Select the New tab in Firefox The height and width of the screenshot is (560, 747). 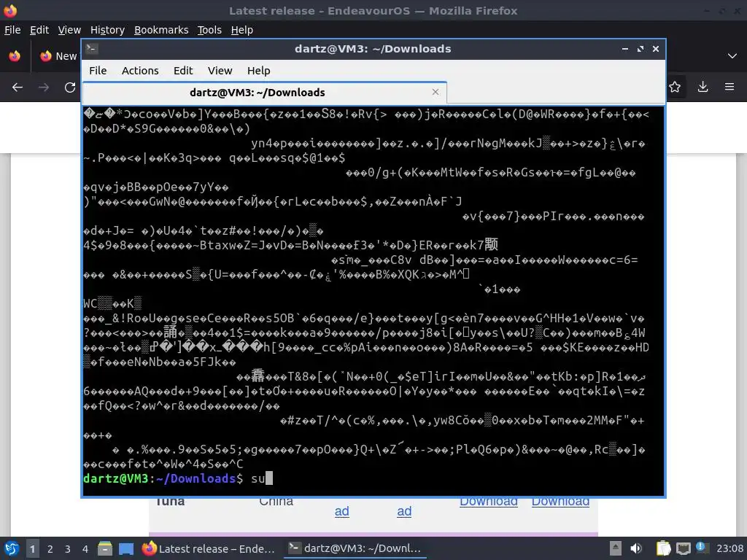click(58, 56)
